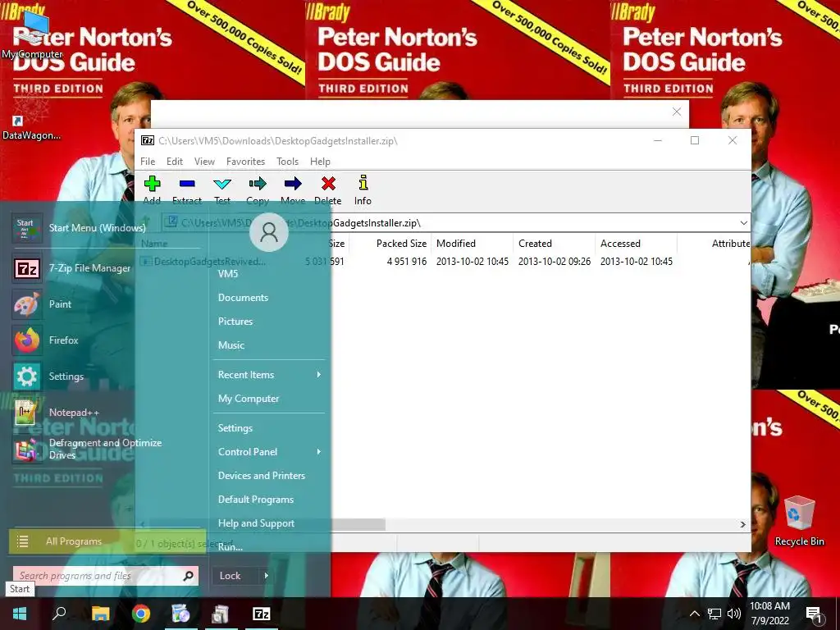The image size is (840, 630).
Task: Open the View menu in 7-Zip
Action: pyautogui.click(x=204, y=162)
